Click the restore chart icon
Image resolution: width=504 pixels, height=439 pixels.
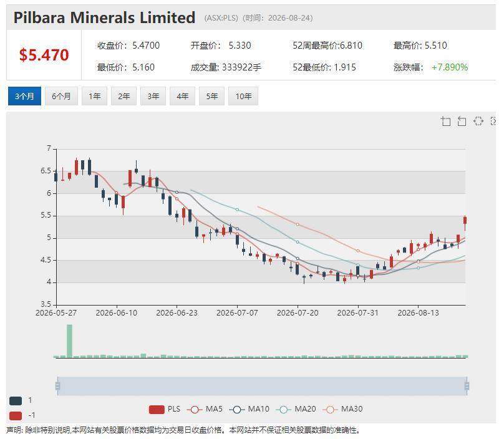pyautogui.click(x=478, y=121)
